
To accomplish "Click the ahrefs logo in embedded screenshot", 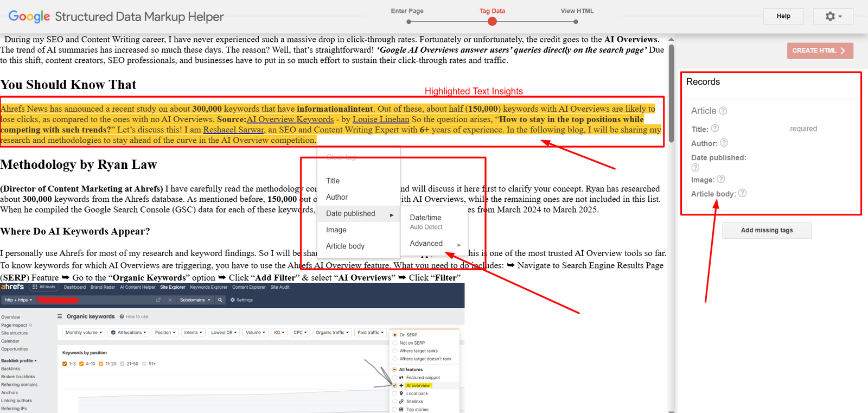I will coord(12,287).
